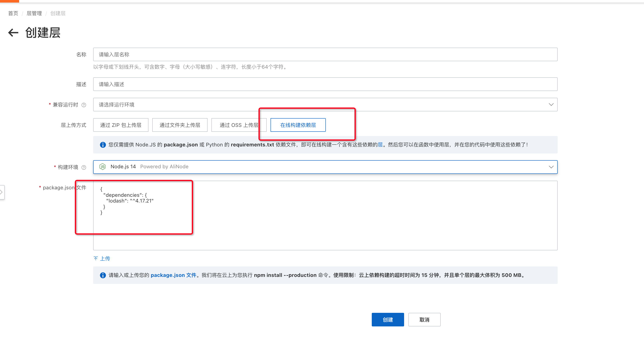
Task: Click info icon in the package.json hint
Action: click(x=103, y=275)
